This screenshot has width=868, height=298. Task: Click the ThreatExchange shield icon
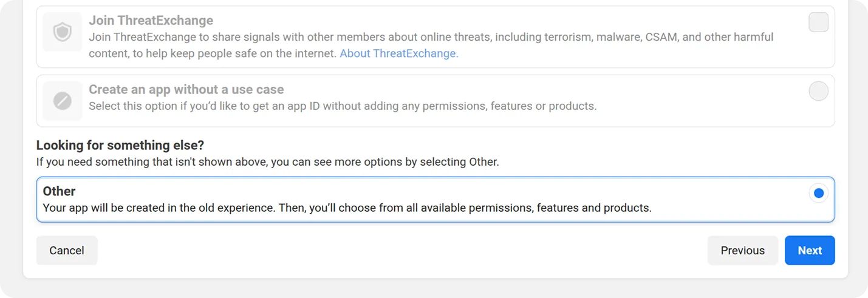click(62, 32)
